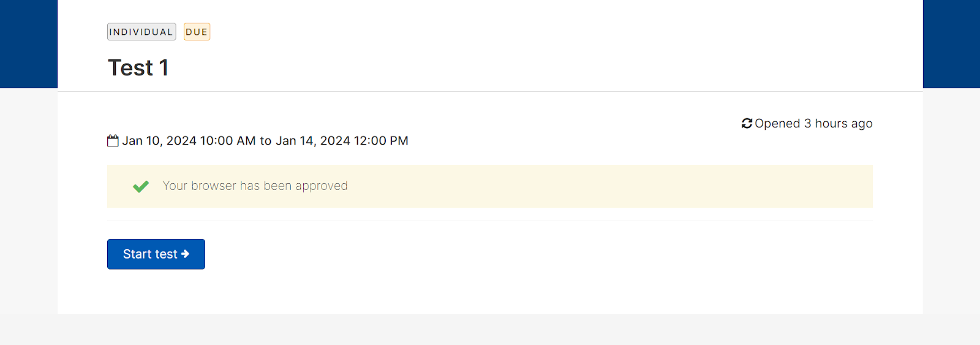Click the word 'approved' in the banner
The height and width of the screenshot is (345, 980).
[322, 186]
